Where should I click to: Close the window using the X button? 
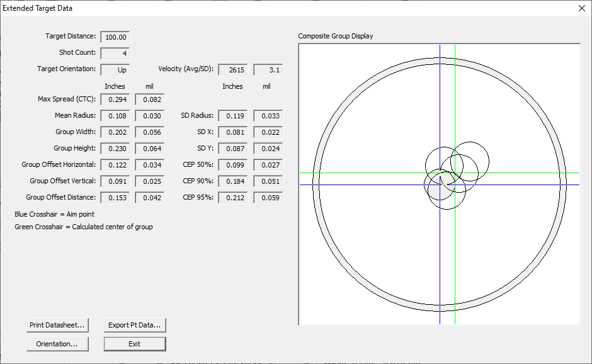582,8
